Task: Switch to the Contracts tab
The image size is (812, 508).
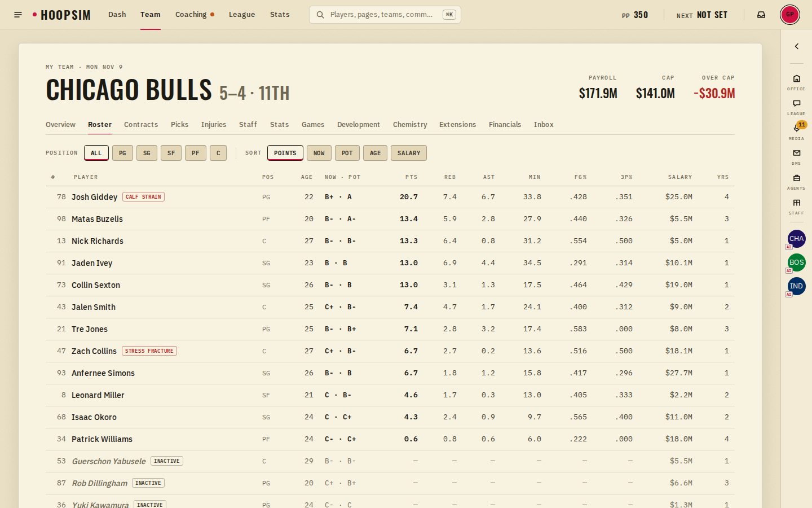Action: pyautogui.click(x=141, y=125)
